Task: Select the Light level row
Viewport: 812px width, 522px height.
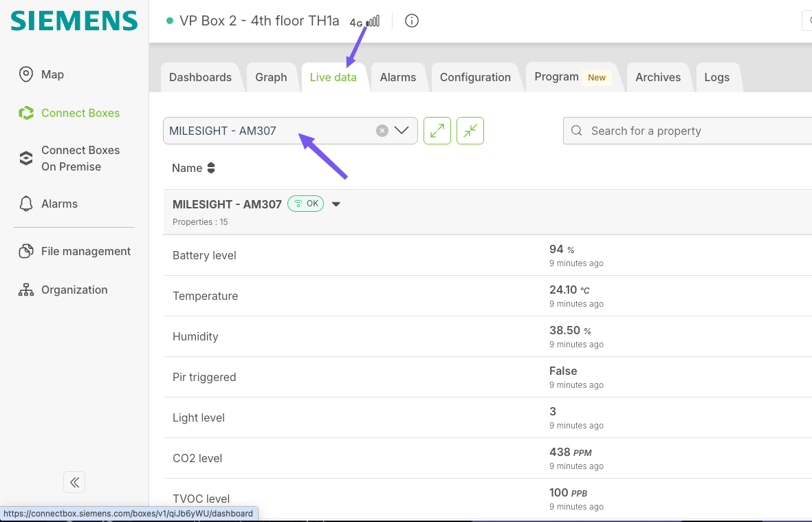Action: click(x=488, y=418)
